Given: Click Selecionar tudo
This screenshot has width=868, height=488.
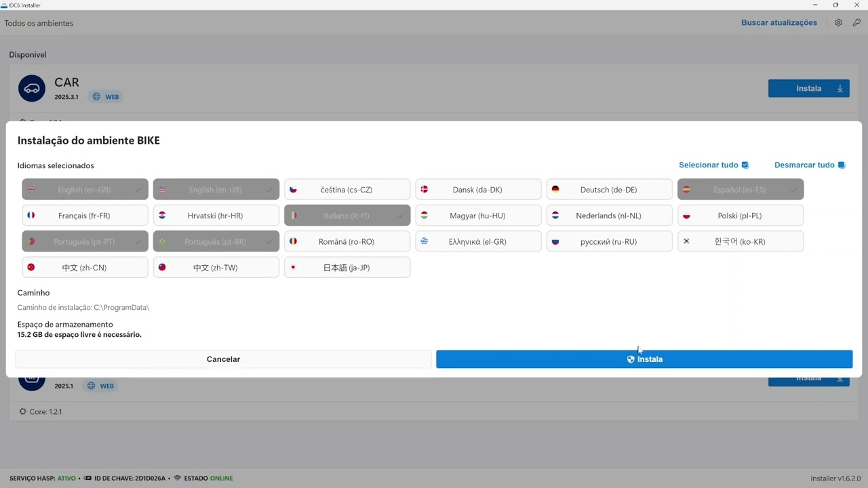Looking at the screenshot, I should (713, 165).
